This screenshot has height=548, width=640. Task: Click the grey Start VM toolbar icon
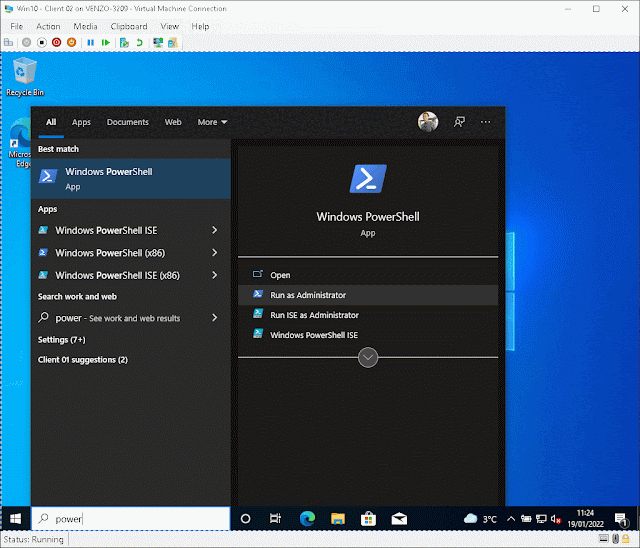(27, 42)
